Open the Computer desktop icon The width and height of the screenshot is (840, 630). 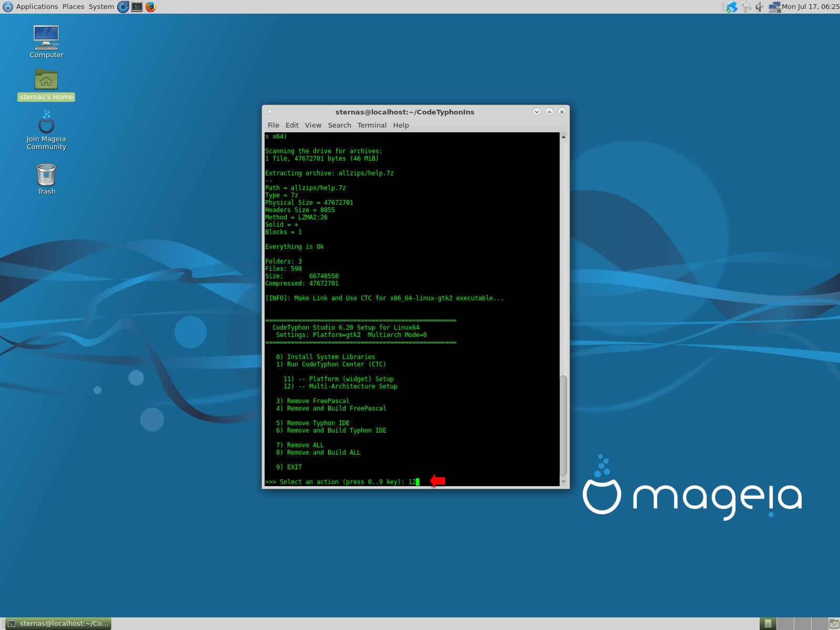46,37
